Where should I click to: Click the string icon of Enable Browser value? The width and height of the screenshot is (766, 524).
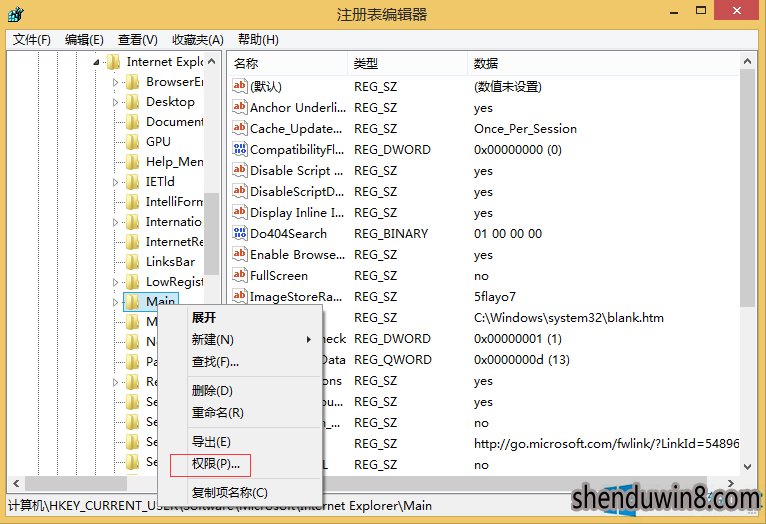[240, 254]
